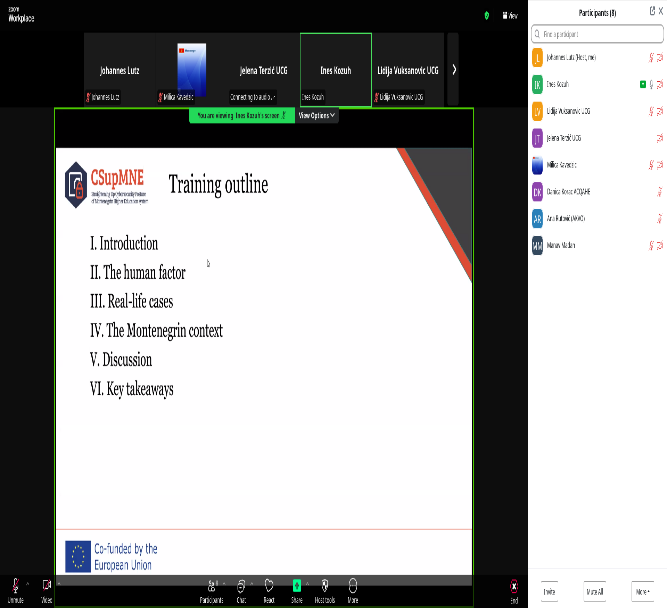Viewport: 667px width, 608px height.
Task: Show next participants with right chevron
Action: pyautogui.click(x=454, y=69)
